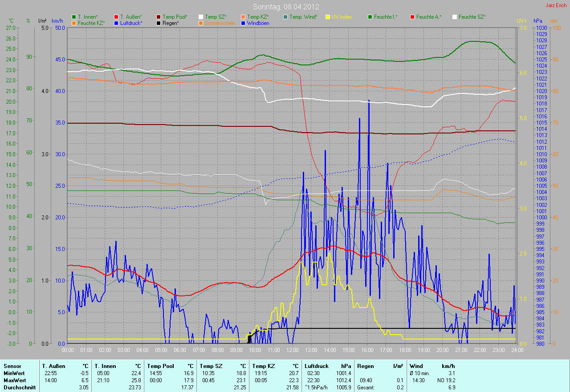
Task: Select the Luftdruck column header in the table
Action: pyautogui.click(x=317, y=366)
